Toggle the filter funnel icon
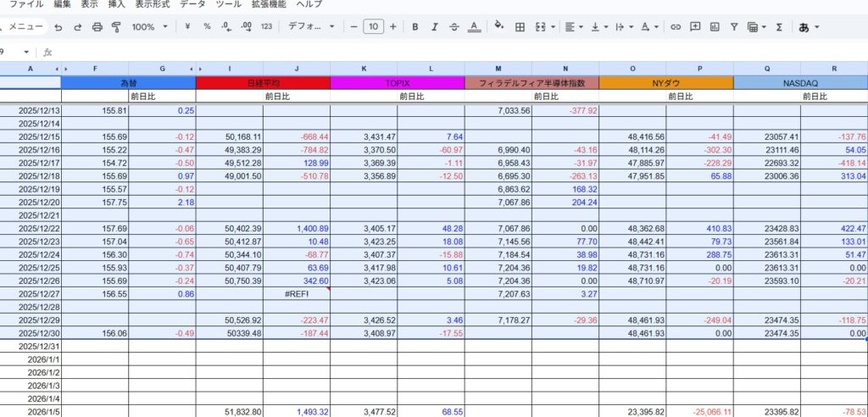868x417 pixels. (734, 27)
